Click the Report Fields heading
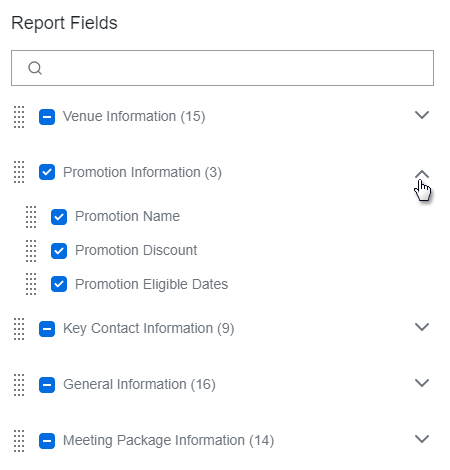The image size is (450, 470). 64,23
